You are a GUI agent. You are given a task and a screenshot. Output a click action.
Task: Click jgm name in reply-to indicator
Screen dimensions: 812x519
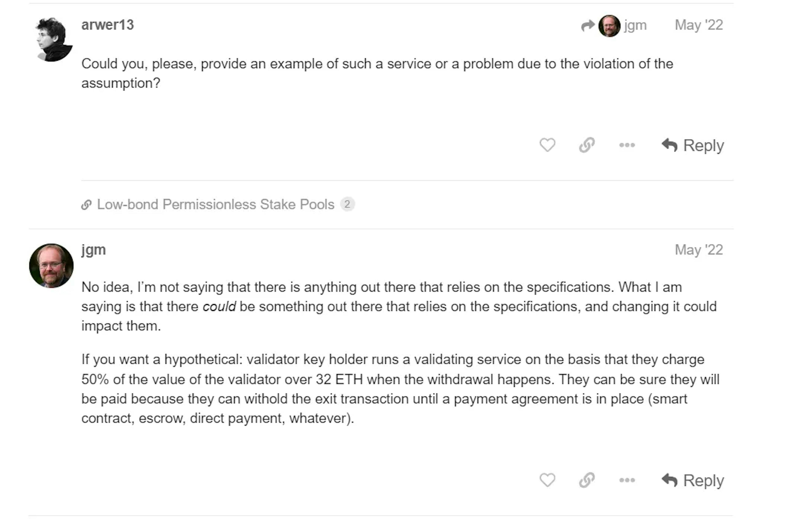(x=635, y=25)
